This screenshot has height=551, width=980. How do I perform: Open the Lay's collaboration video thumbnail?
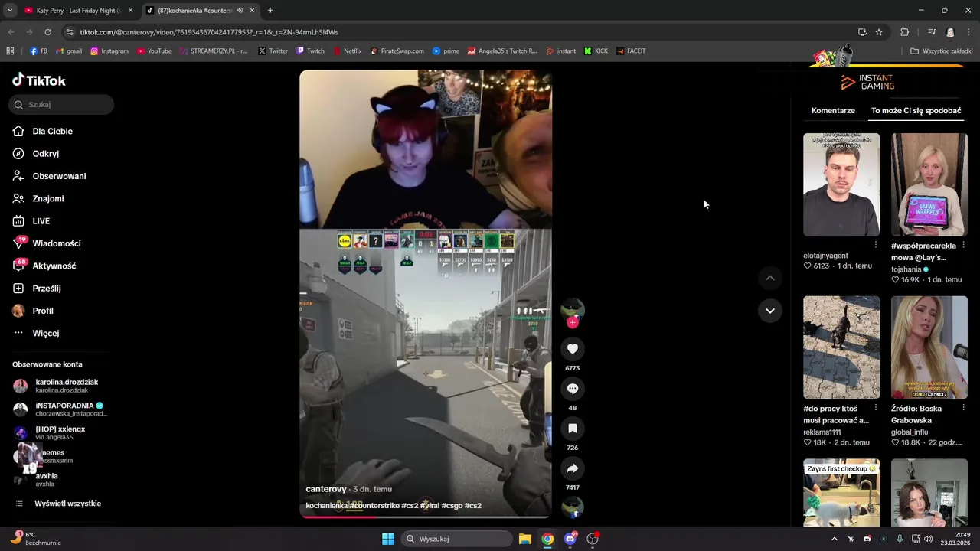[x=929, y=184]
